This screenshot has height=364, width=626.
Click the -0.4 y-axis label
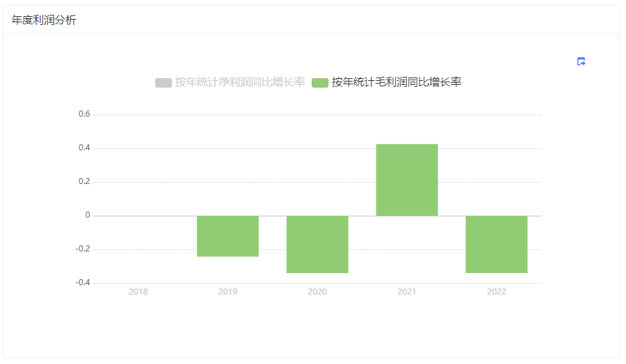(83, 282)
